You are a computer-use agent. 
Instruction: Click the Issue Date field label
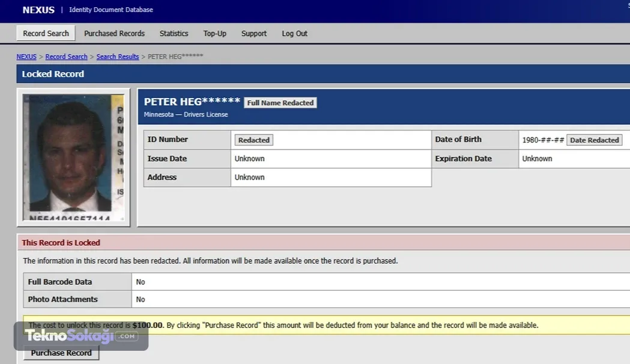(x=167, y=159)
